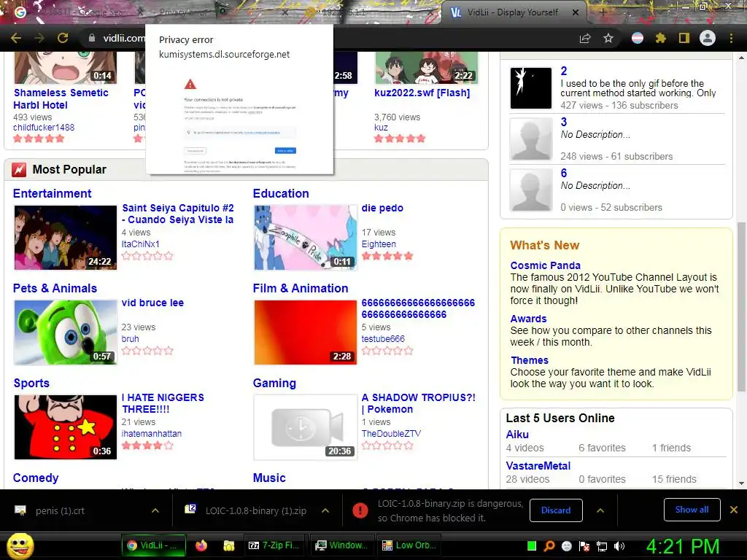The width and height of the screenshot is (747, 560).
Task: Play the green gummy bear video thumbnail
Action: click(x=65, y=332)
